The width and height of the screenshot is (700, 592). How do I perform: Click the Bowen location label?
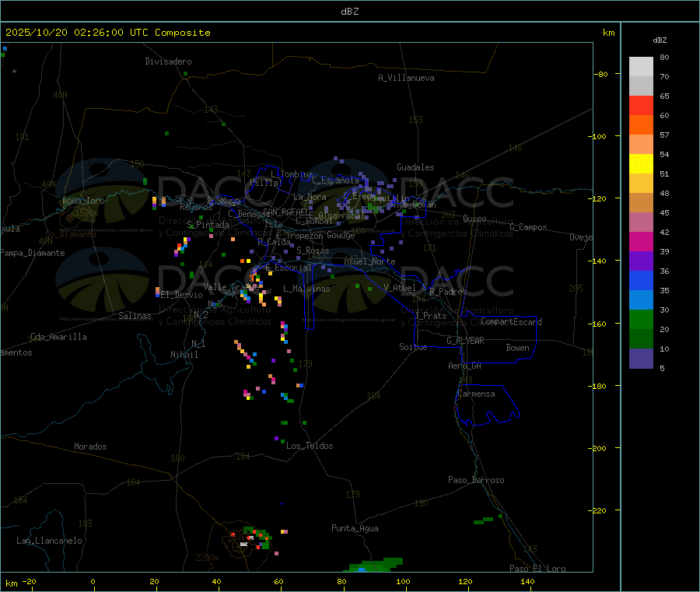click(x=517, y=348)
